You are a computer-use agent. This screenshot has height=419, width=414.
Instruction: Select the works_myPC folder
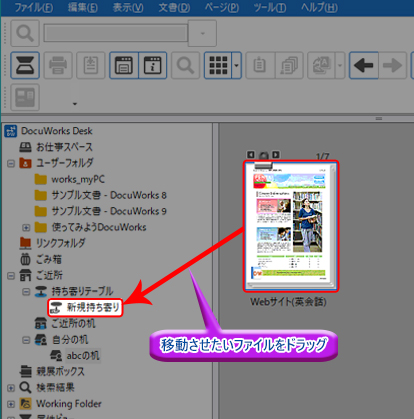pyautogui.click(x=78, y=179)
